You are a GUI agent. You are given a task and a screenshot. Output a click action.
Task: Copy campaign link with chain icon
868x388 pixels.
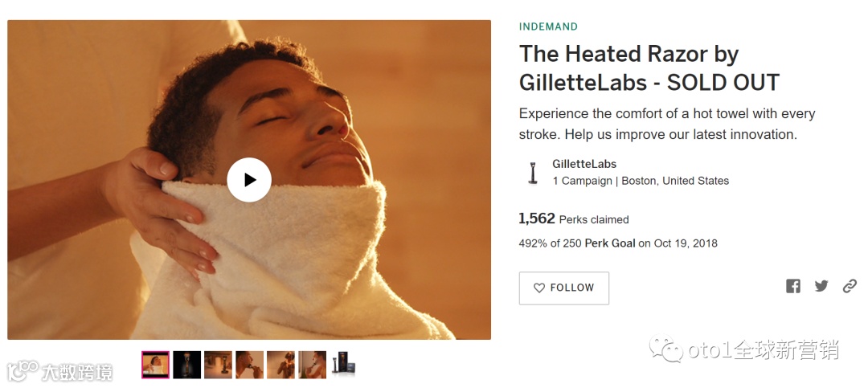850,286
